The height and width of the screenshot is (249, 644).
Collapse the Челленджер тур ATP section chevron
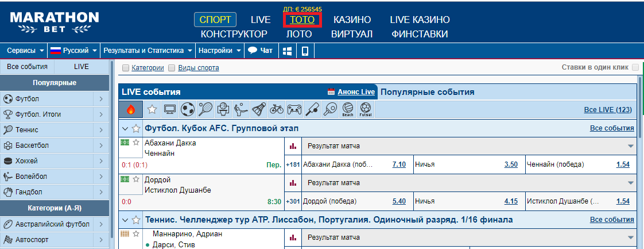click(125, 220)
